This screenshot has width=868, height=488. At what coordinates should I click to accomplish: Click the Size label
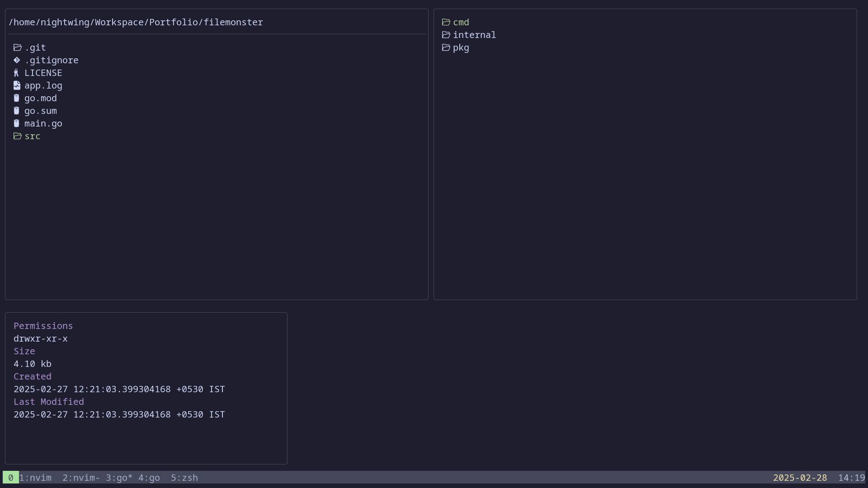point(24,351)
